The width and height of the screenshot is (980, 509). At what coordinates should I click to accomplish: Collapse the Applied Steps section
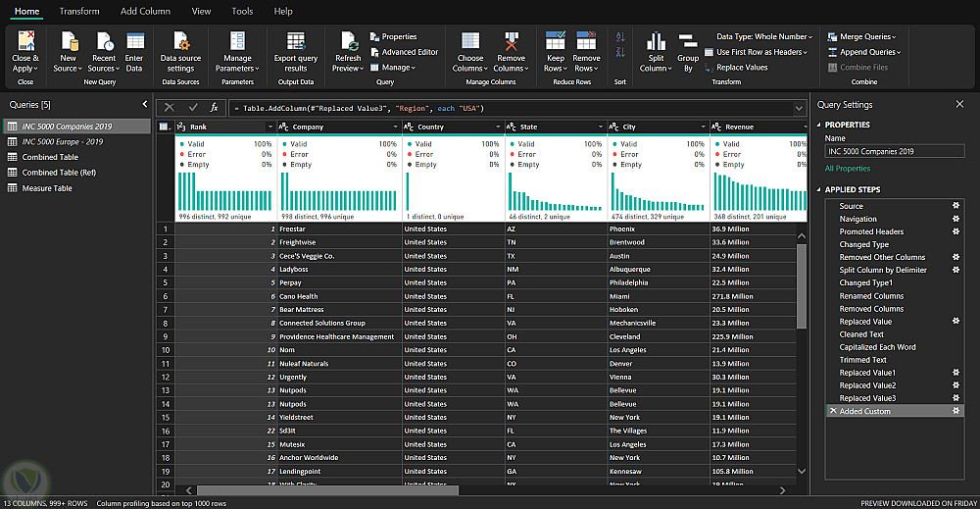coord(819,189)
